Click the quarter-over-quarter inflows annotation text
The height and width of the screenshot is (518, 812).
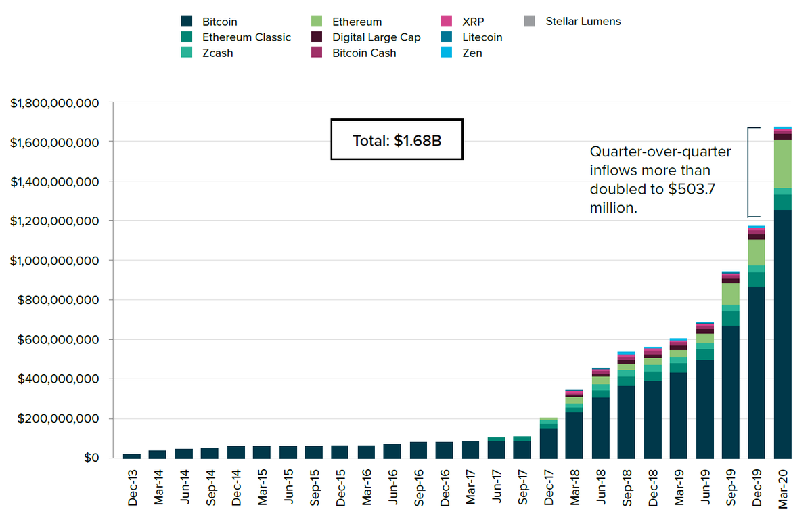tap(660, 179)
